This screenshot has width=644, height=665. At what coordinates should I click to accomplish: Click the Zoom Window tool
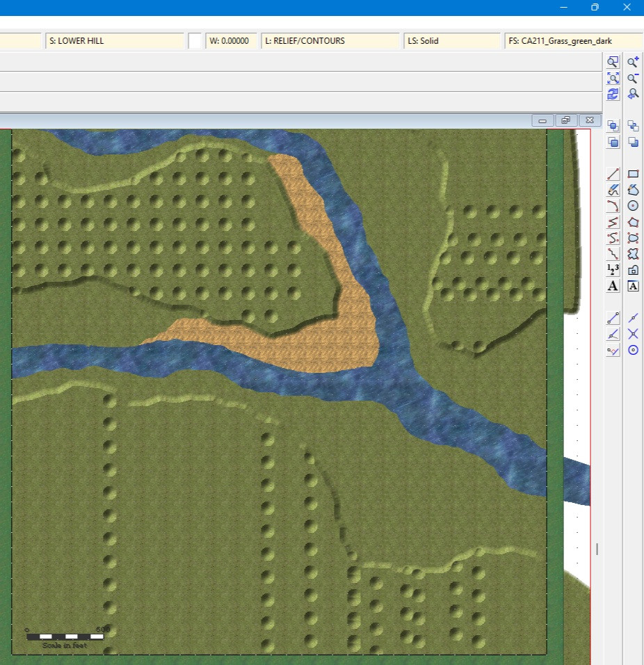click(x=613, y=62)
